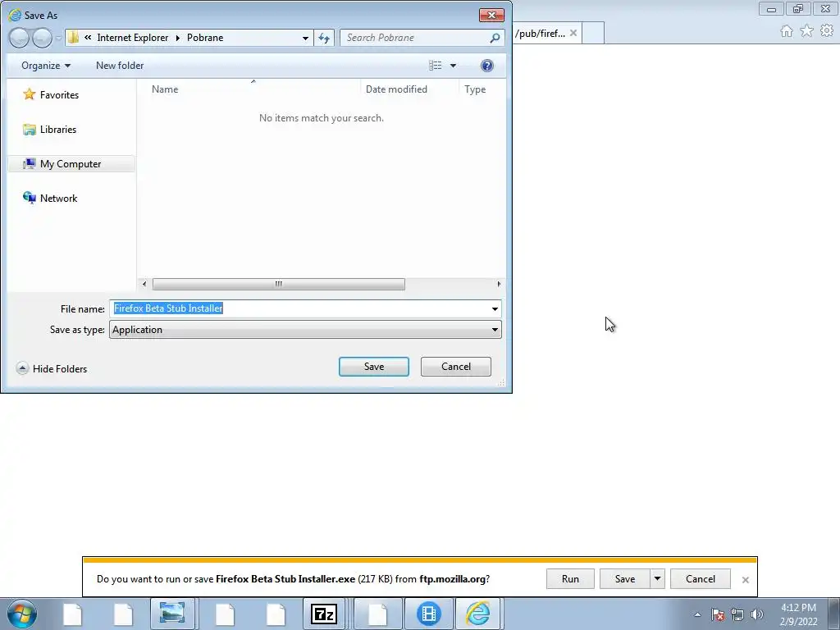840x630 pixels.
Task: Click the picture viewer taskbar icon
Action: click(172, 614)
